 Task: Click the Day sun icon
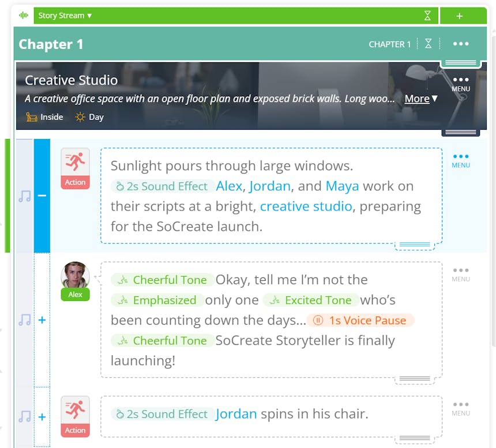click(80, 117)
